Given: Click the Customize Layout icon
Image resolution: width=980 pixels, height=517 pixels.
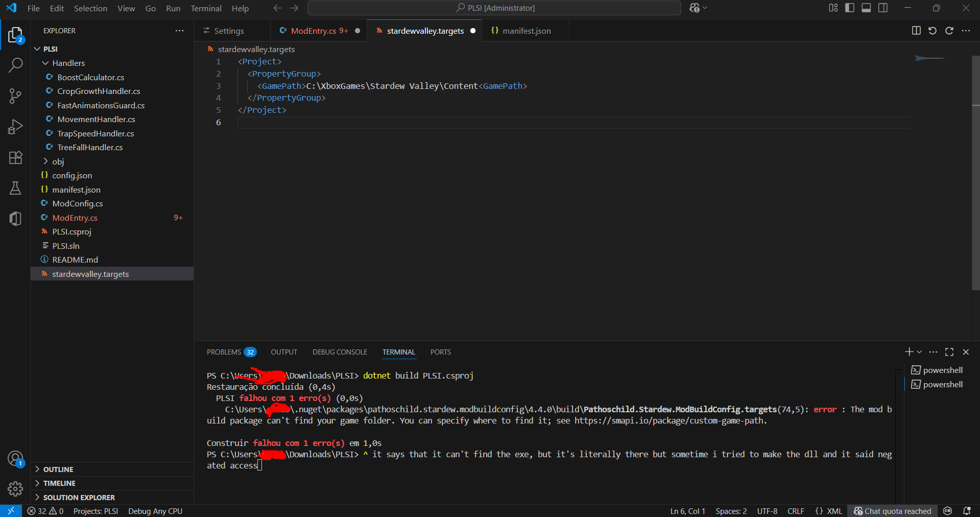Looking at the screenshot, I should (833, 8).
